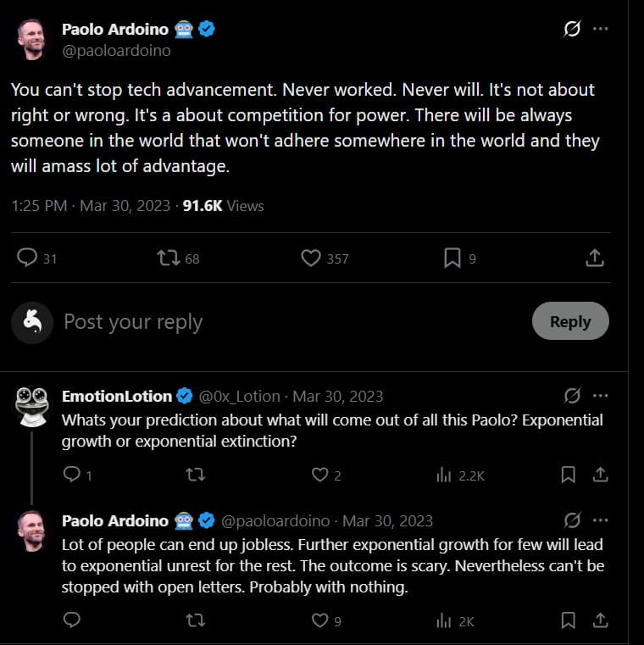Bookmark the main tweet with 9 bookmarks
This screenshot has width=644, height=645.
pyautogui.click(x=452, y=258)
